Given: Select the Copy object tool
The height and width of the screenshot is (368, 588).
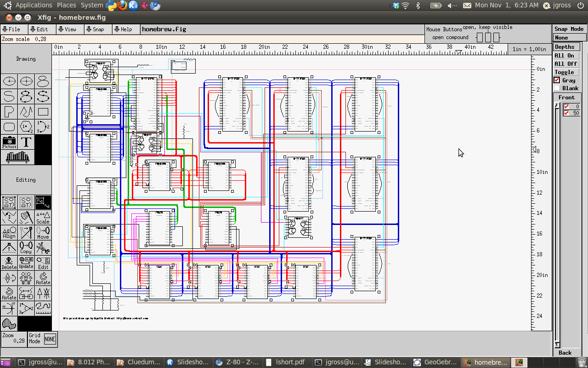Looking at the screenshot, I should [26, 248].
